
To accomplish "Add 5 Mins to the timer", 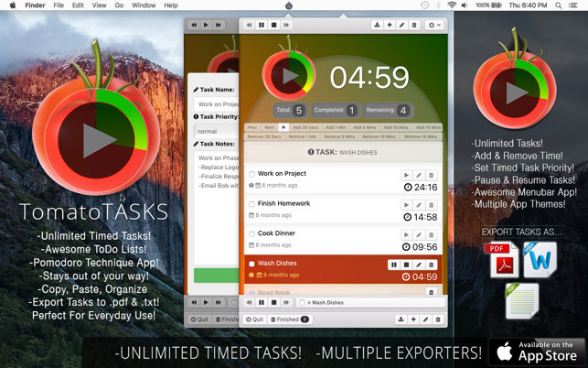I will pyautogui.click(x=364, y=127).
